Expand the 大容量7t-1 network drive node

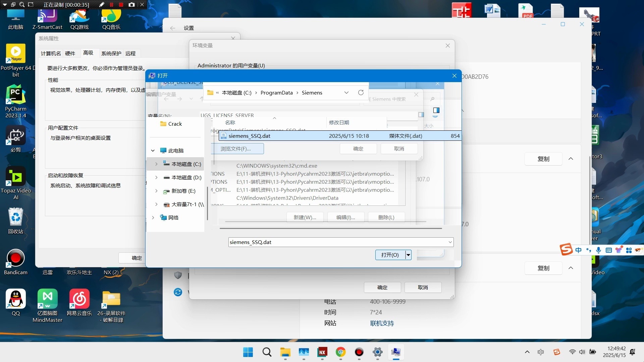click(x=156, y=204)
